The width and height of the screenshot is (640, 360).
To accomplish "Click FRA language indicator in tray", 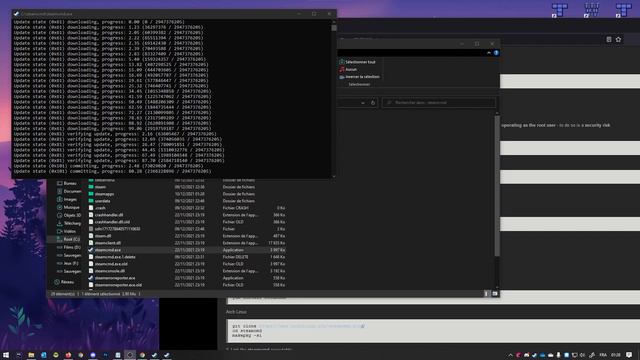I will (x=603, y=355).
